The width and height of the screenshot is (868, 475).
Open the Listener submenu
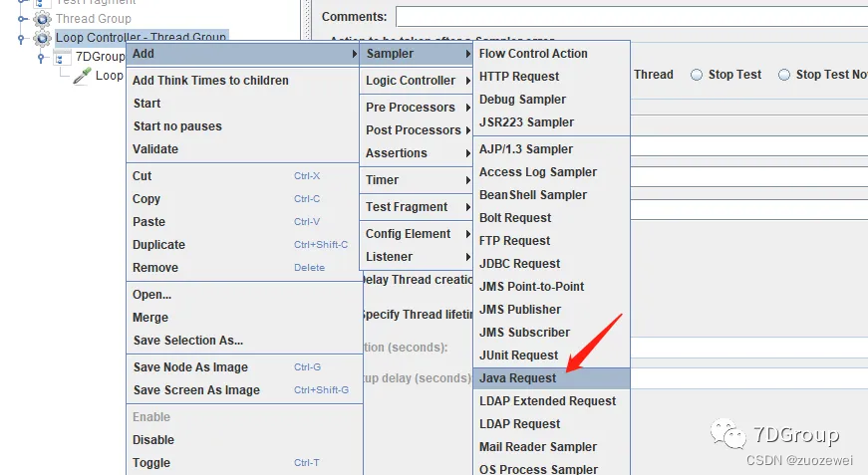417,257
